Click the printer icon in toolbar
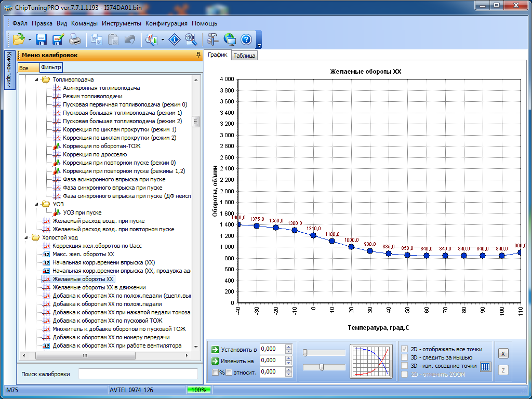The width and height of the screenshot is (532, 399). click(x=75, y=39)
